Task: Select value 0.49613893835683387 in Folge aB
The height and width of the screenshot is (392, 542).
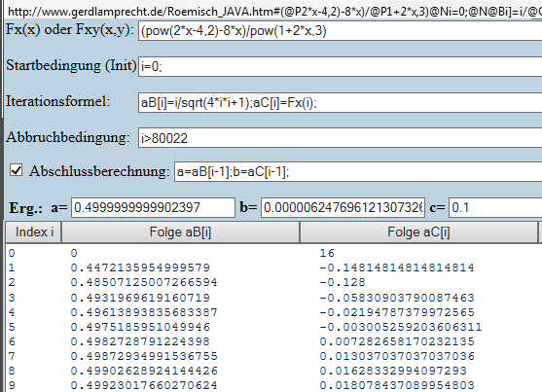Action: click(144, 312)
